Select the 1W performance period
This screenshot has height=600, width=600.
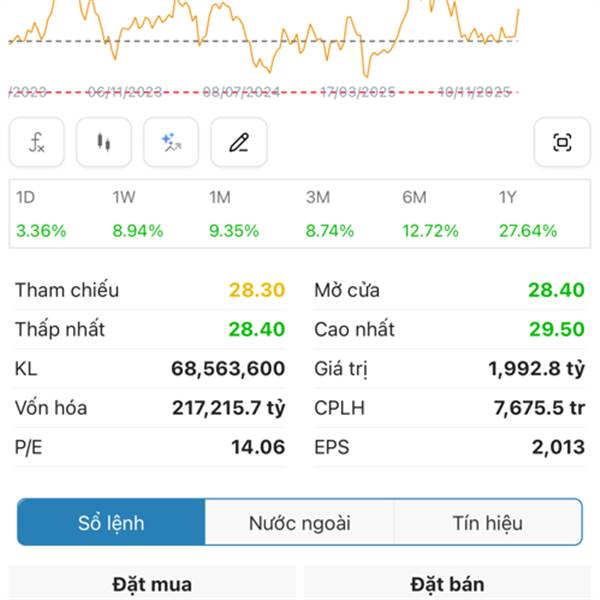[x=138, y=214]
